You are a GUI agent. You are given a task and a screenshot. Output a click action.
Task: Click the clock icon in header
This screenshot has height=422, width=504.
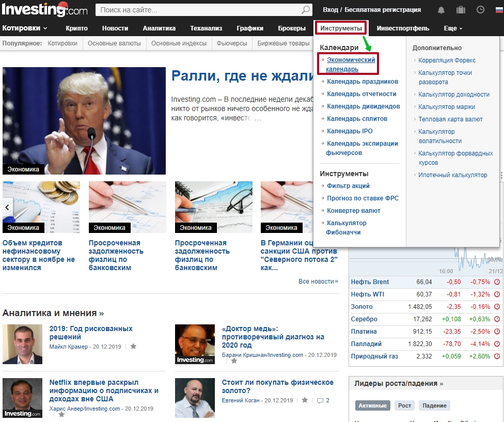480,10
